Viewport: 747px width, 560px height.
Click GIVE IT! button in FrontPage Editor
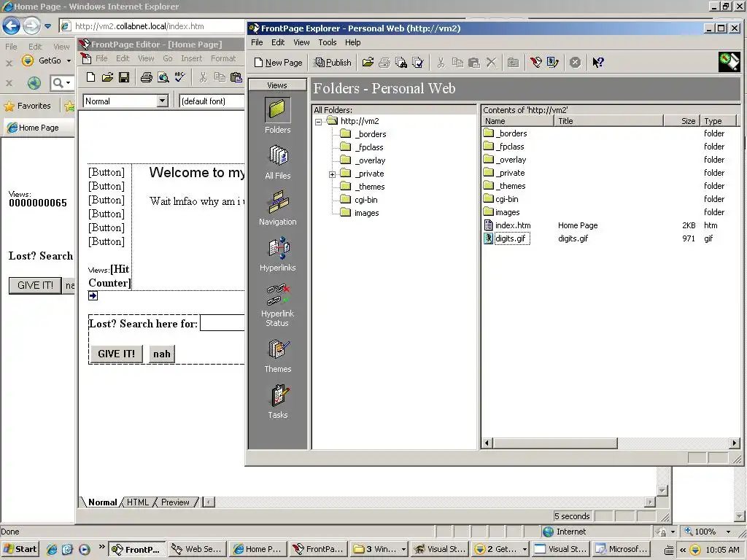click(x=116, y=354)
